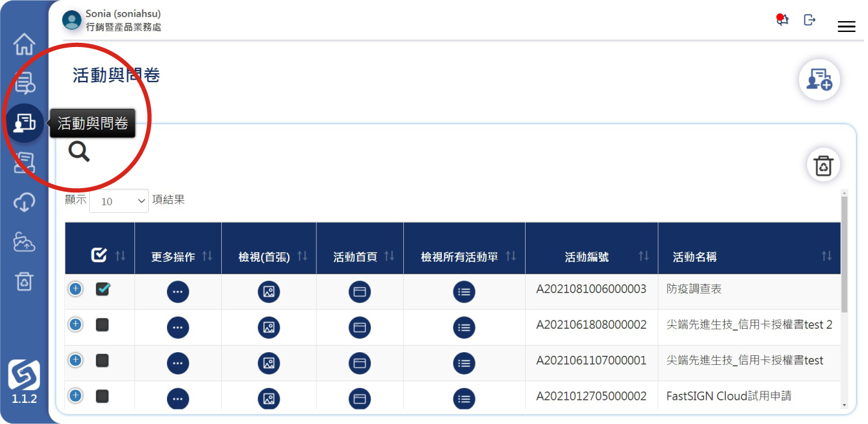Toggle the select-all checkbox in table header

99,256
